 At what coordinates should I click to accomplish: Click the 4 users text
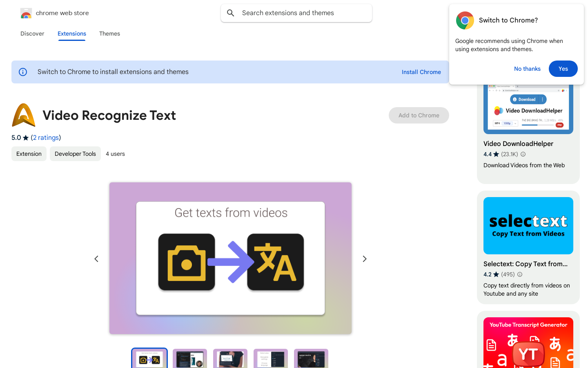(x=115, y=154)
